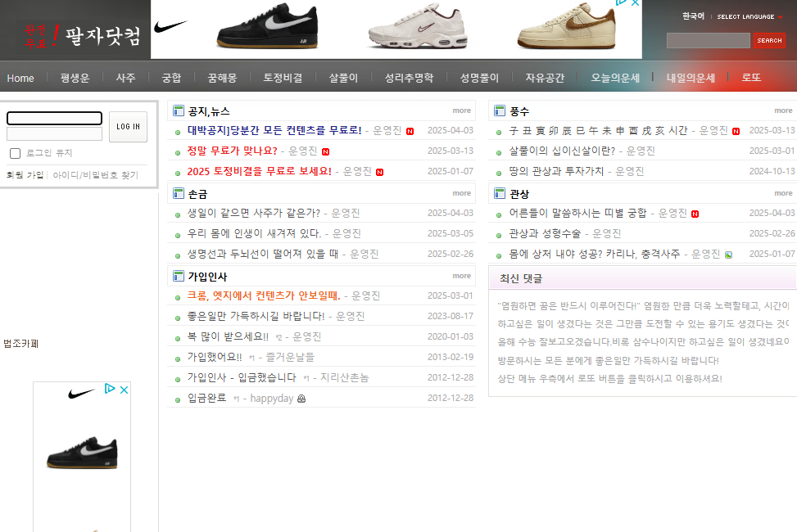The height and width of the screenshot is (532, 797).
Task: Open the 평생운 menu
Action: click(75, 78)
